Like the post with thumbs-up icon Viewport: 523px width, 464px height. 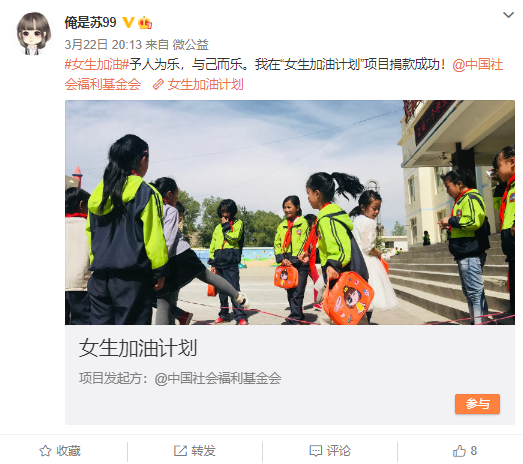459,451
